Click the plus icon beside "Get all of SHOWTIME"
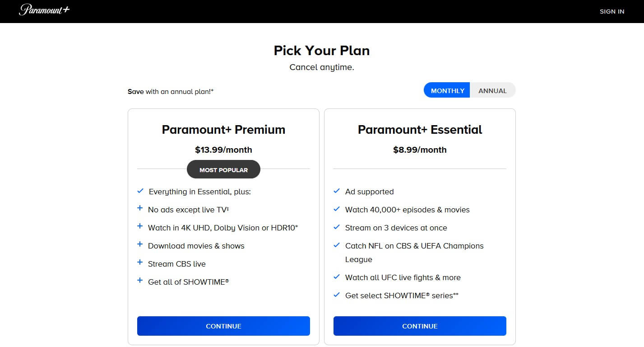 139,280
